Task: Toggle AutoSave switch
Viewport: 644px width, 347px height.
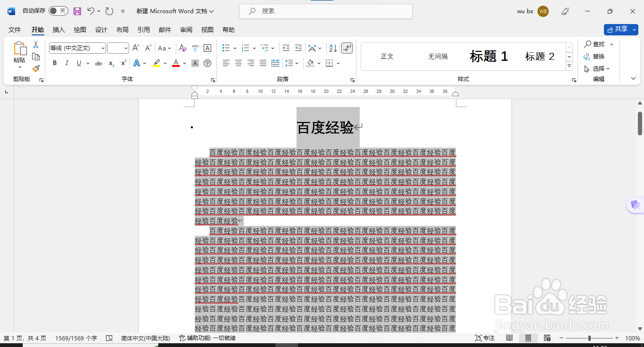Action: coord(58,11)
